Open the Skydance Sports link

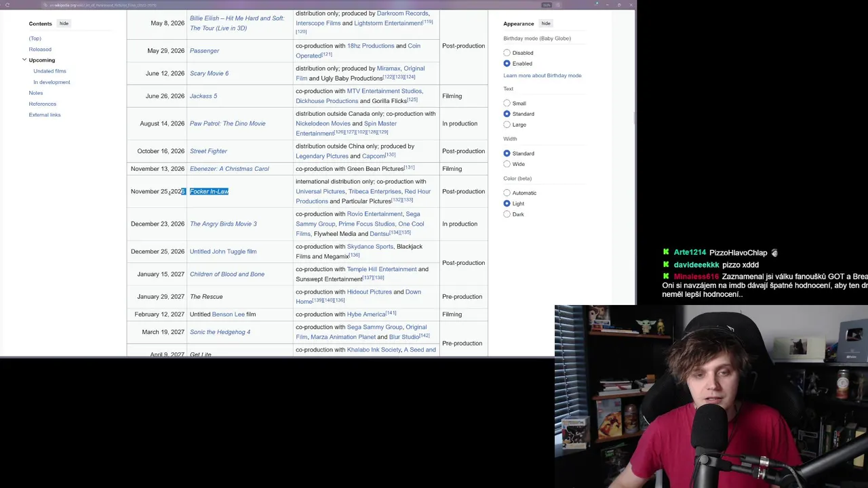(x=370, y=247)
